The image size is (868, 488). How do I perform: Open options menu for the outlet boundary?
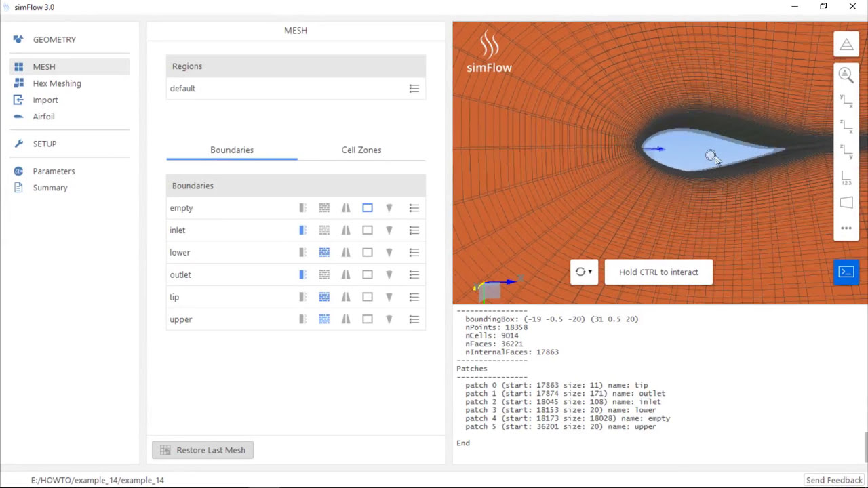point(414,274)
